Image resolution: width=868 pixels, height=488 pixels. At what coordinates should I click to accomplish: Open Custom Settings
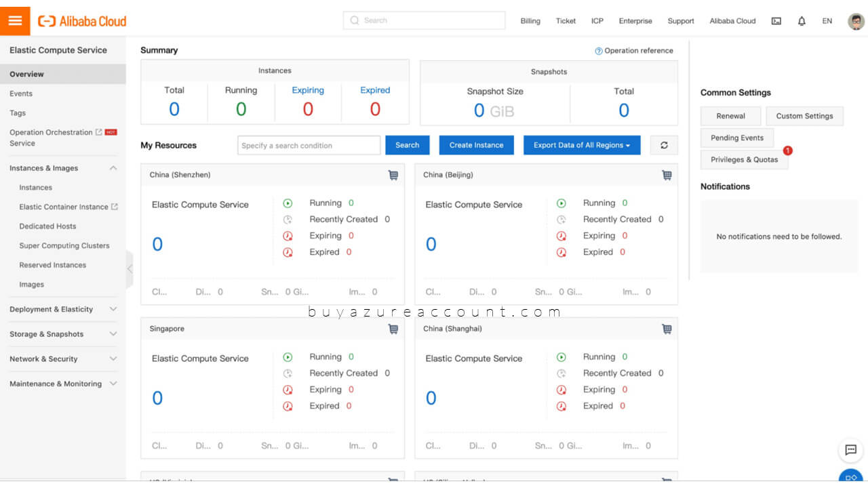tap(805, 116)
